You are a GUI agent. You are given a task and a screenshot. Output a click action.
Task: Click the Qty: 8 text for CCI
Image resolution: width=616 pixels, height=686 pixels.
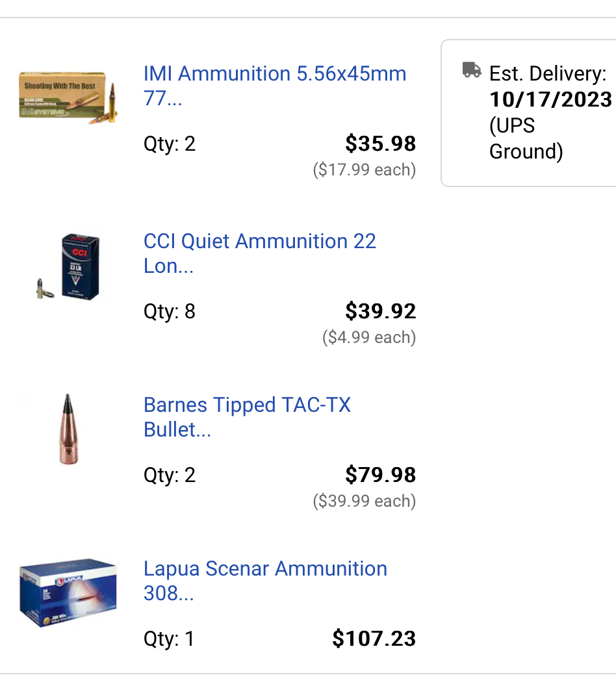[170, 312]
